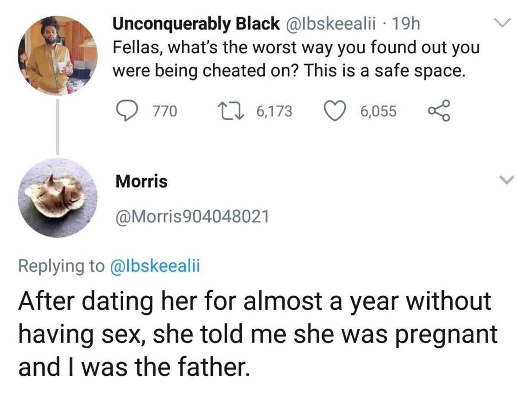Click the Morris display name
The image size is (532, 402).
click(141, 181)
